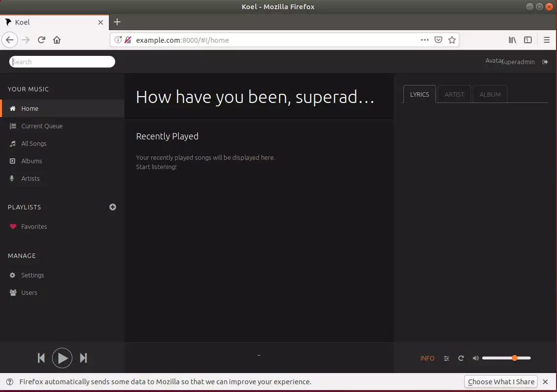This screenshot has height=392, width=557.
Task: Click the 'Start listening!' text
Action: pos(157,167)
